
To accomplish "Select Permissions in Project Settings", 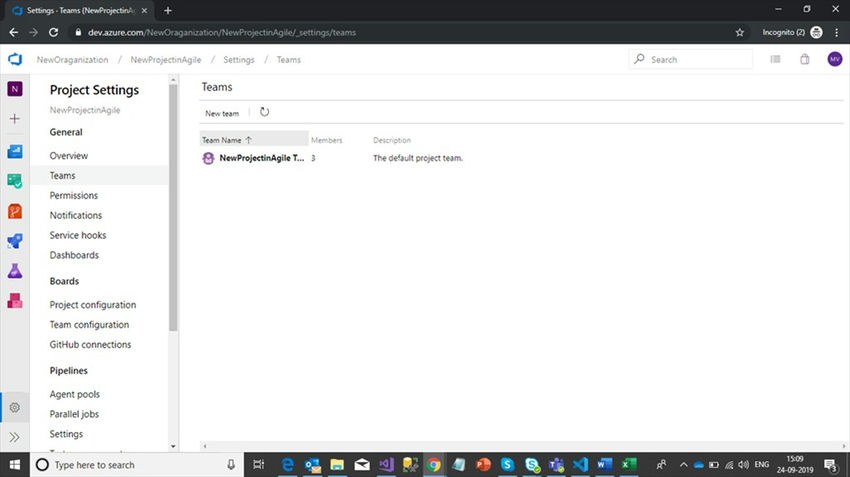I will (74, 195).
